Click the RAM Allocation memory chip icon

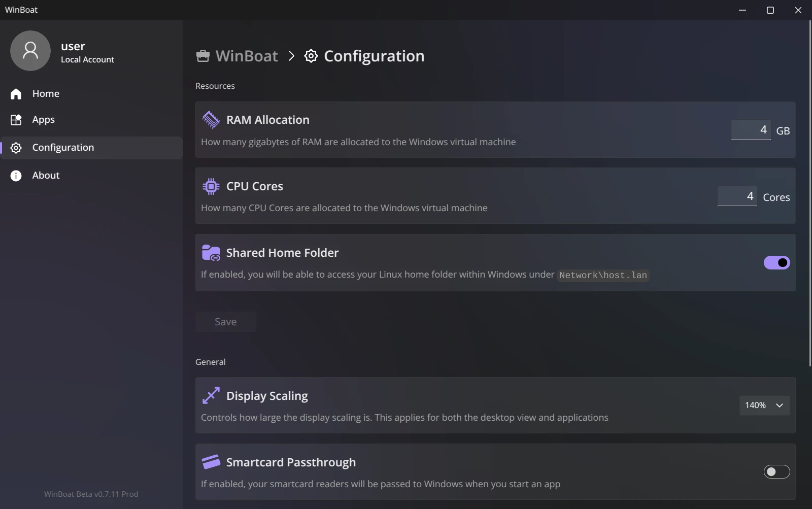211,120
